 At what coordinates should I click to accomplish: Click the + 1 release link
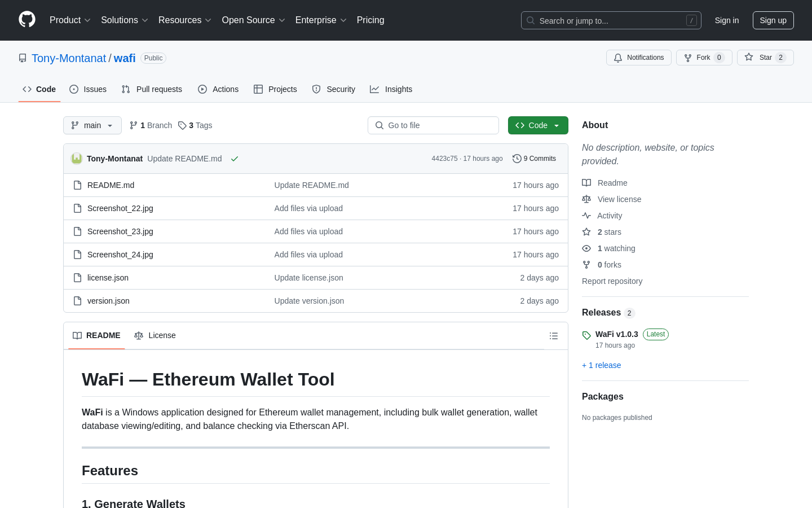click(x=601, y=365)
